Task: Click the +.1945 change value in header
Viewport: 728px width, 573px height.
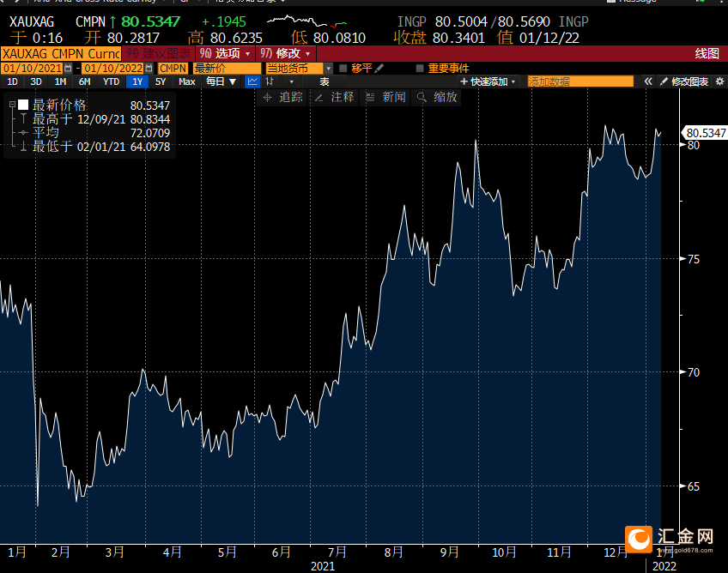Action: pos(224,21)
